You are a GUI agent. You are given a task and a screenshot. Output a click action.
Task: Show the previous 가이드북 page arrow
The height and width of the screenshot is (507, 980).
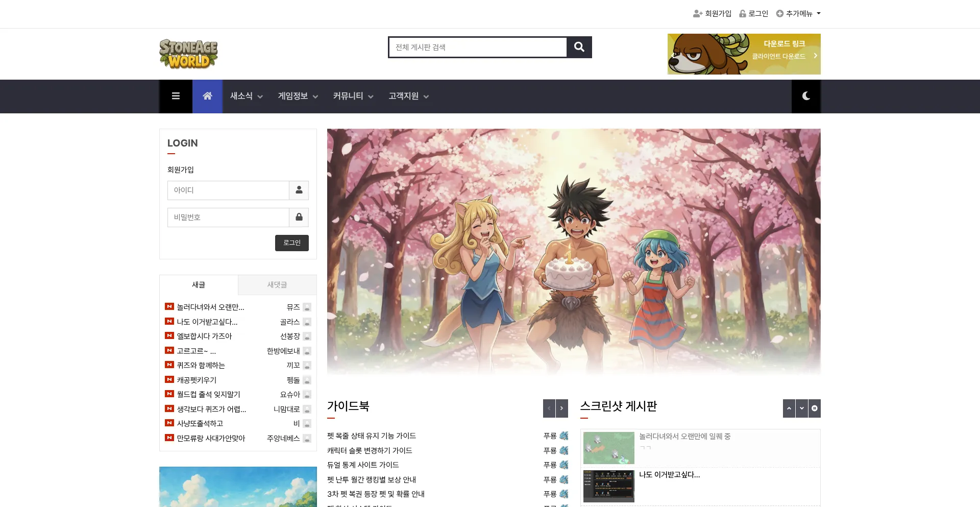(549, 408)
